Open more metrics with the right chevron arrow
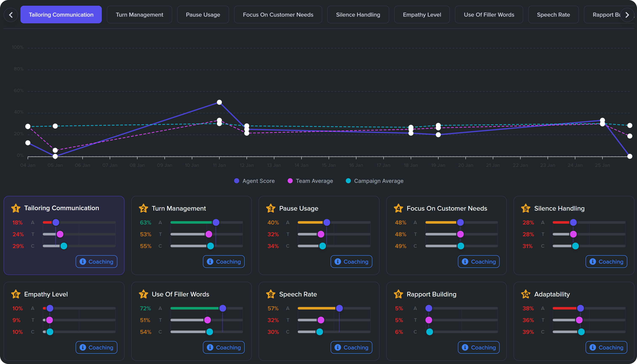The height and width of the screenshot is (364, 637). pos(627,15)
